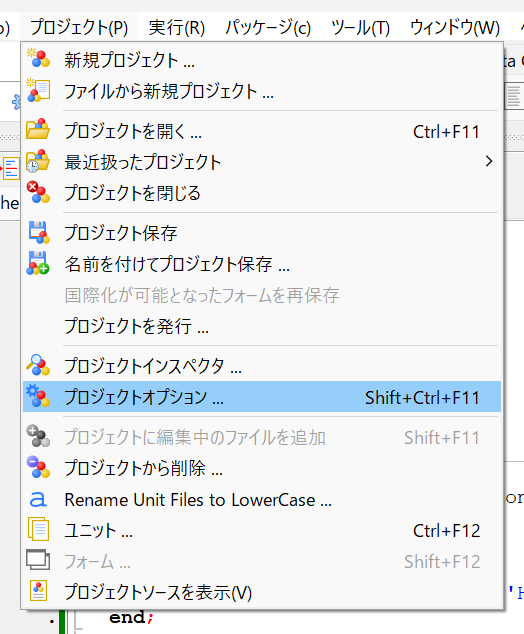Click the 新規プロジェクト icon
The image size is (524, 634).
[38, 58]
